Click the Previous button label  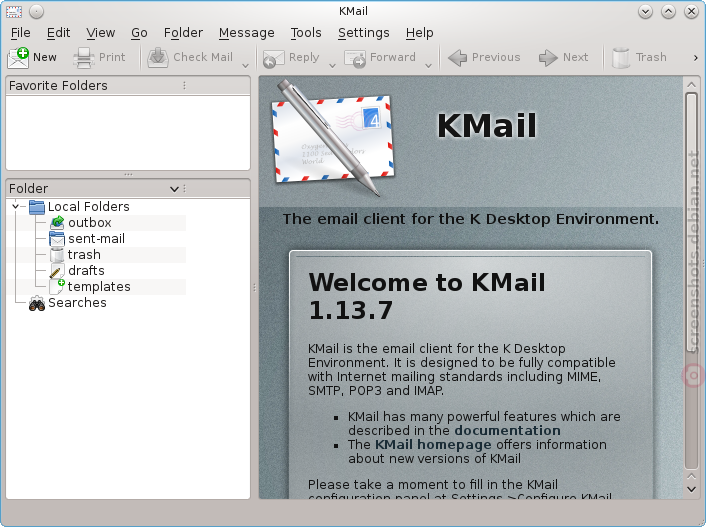496,57
